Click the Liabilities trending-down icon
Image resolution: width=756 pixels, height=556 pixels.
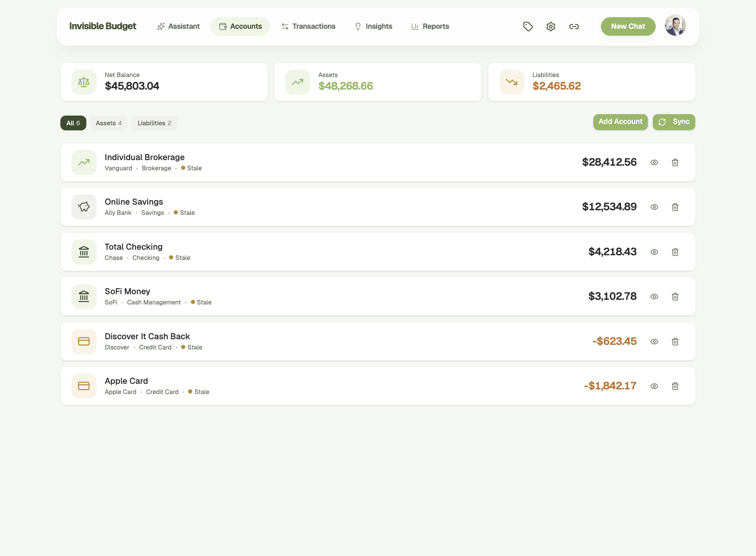pos(511,82)
